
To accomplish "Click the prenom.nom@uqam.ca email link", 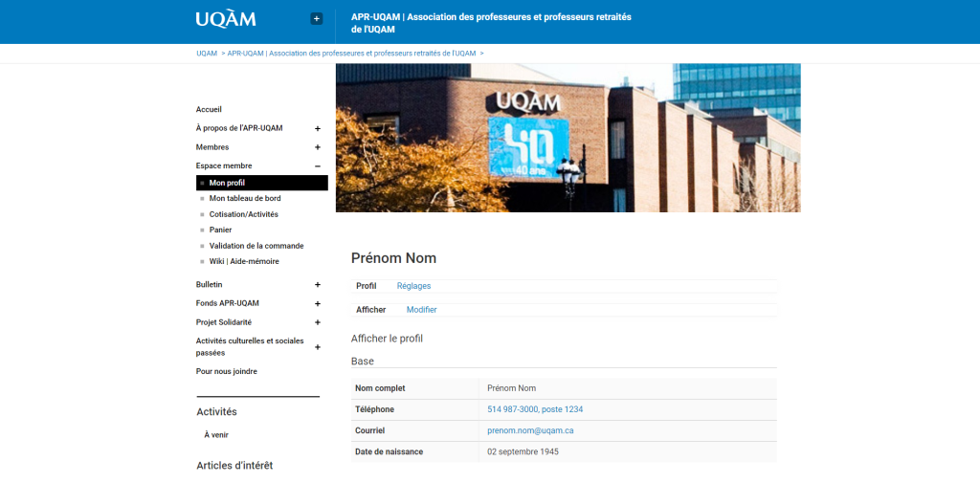I will [x=530, y=430].
